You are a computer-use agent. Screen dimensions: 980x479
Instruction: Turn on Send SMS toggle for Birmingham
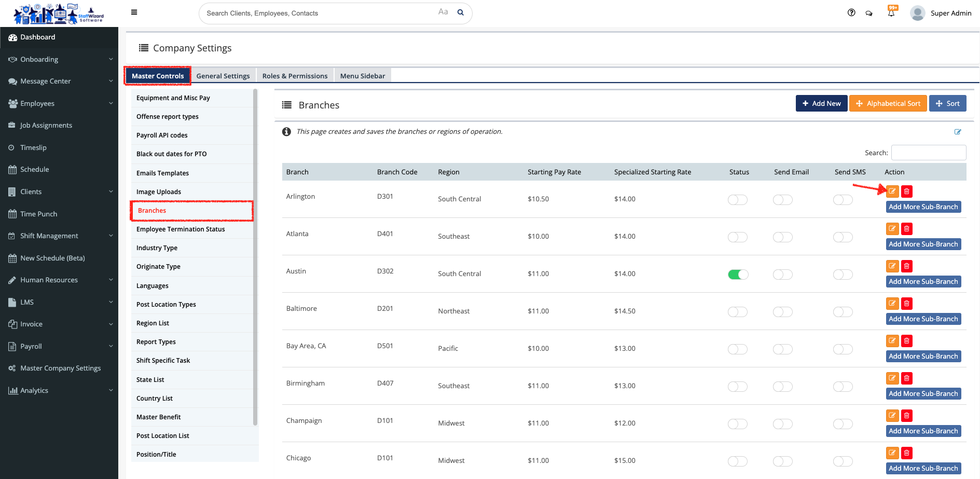click(x=843, y=387)
